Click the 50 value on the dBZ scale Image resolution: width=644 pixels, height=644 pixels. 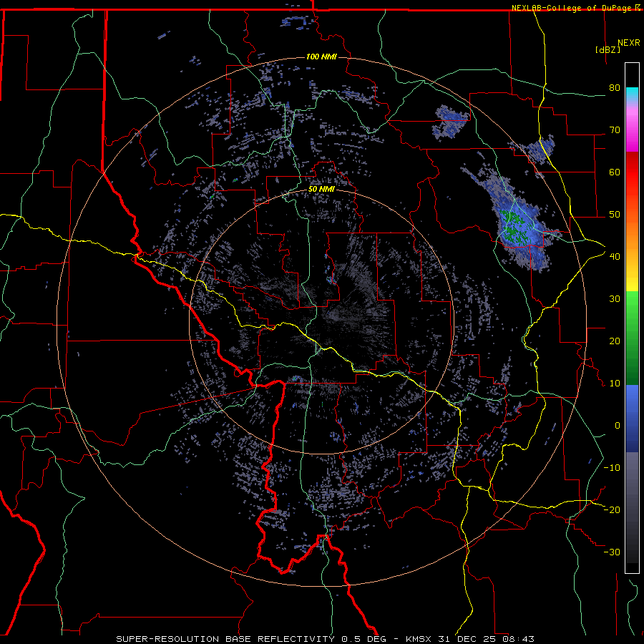(x=615, y=215)
